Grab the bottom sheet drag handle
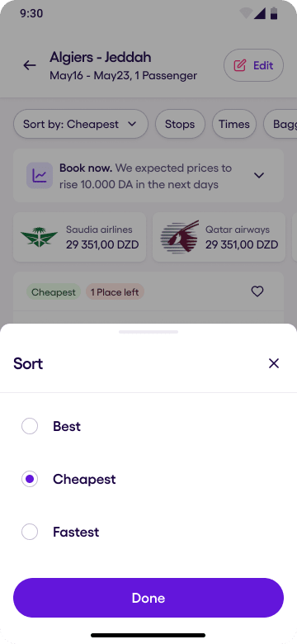 coord(148,332)
